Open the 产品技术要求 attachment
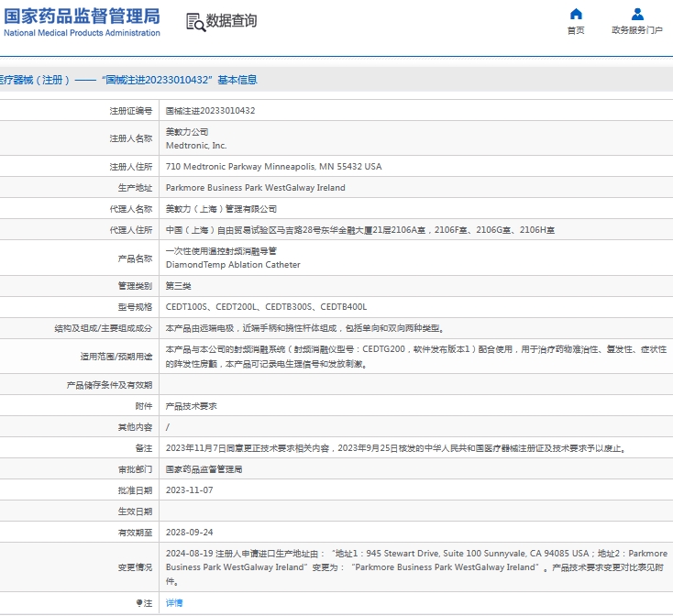Screen dimensions: 673x616 tap(192, 406)
